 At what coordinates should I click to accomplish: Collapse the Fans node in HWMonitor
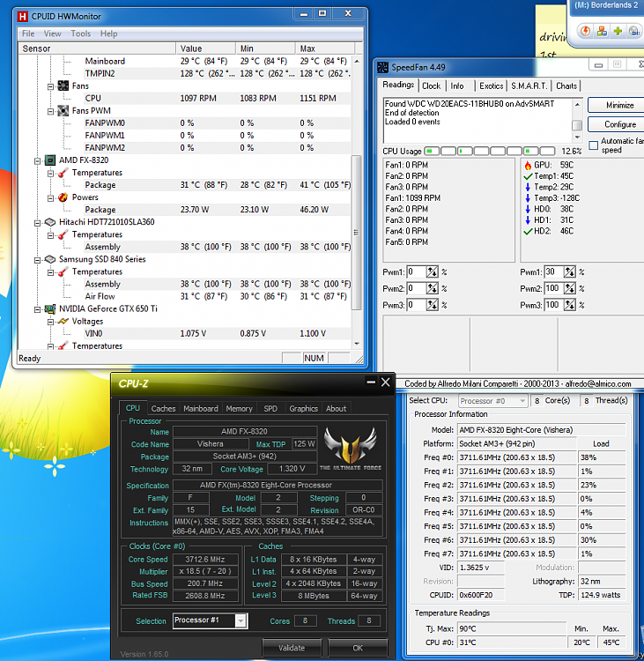coord(50,86)
